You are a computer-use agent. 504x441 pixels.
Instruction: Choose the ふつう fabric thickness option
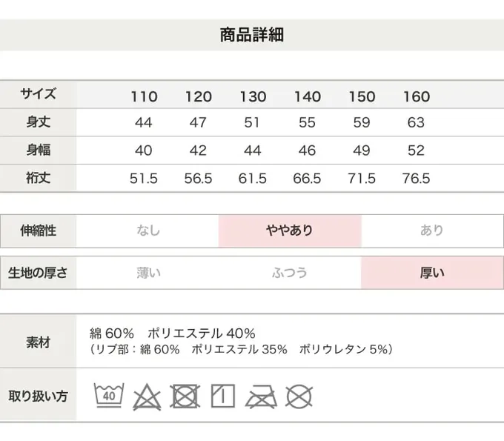[x=289, y=272]
